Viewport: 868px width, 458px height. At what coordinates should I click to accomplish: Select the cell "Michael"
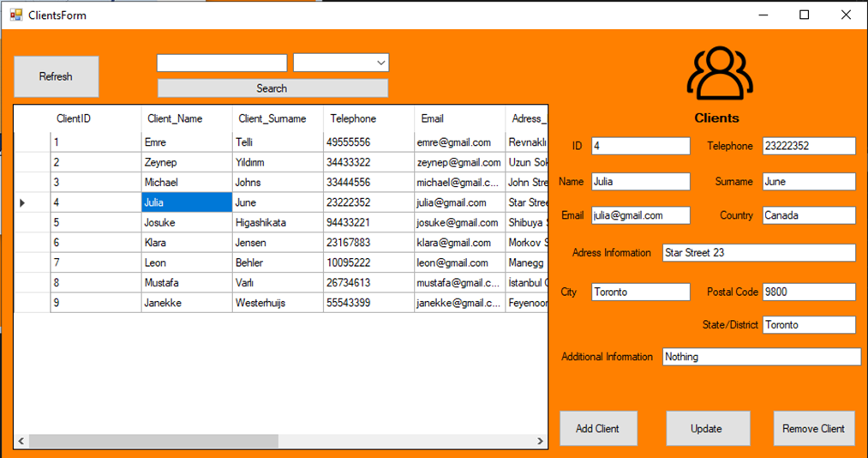pyautogui.click(x=187, y=182)
